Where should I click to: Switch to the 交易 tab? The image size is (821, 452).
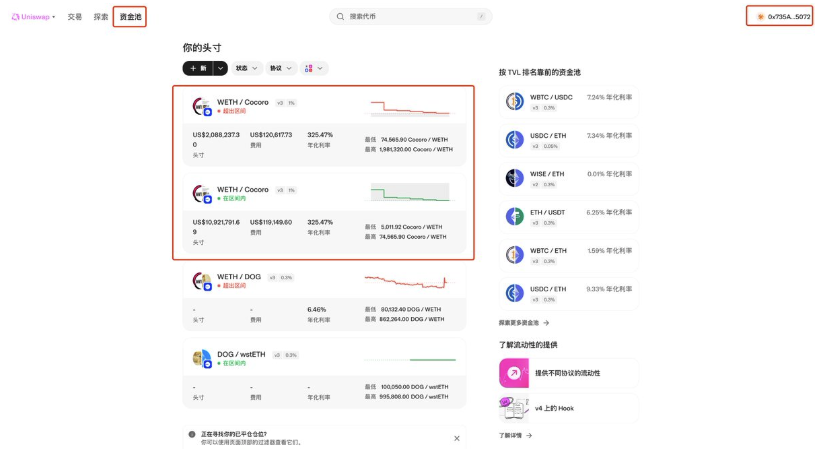75,17
